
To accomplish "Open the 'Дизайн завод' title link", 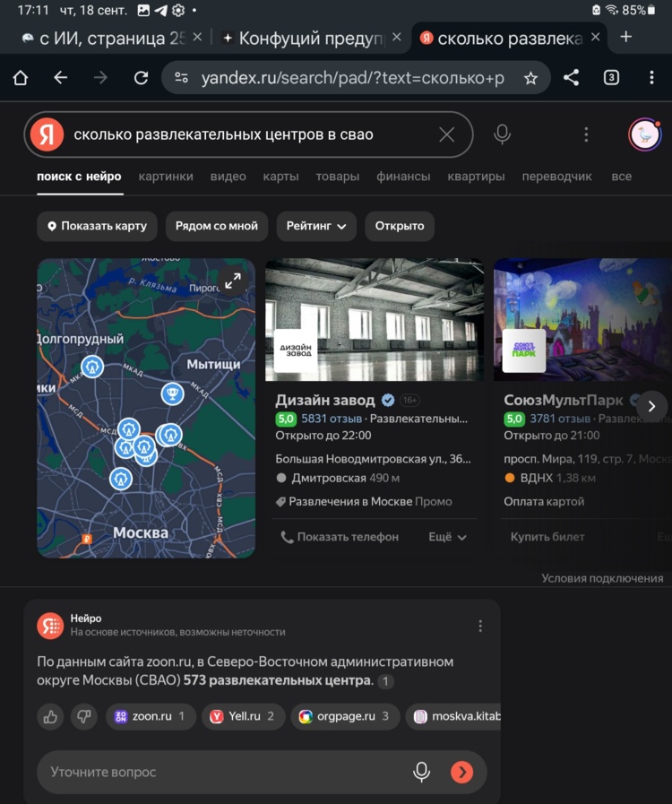I will (325, 400).
